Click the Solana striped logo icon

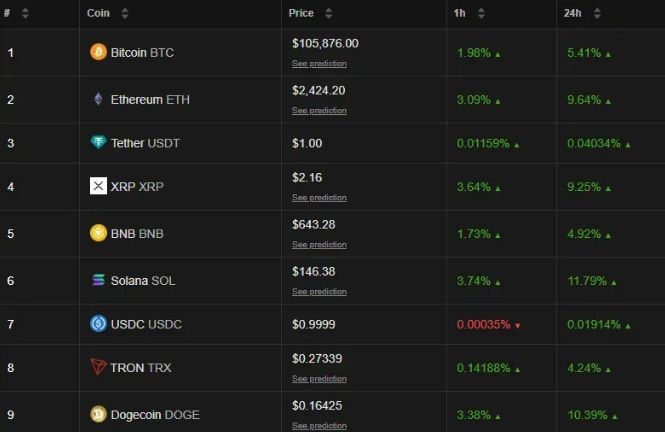point(98,280)
